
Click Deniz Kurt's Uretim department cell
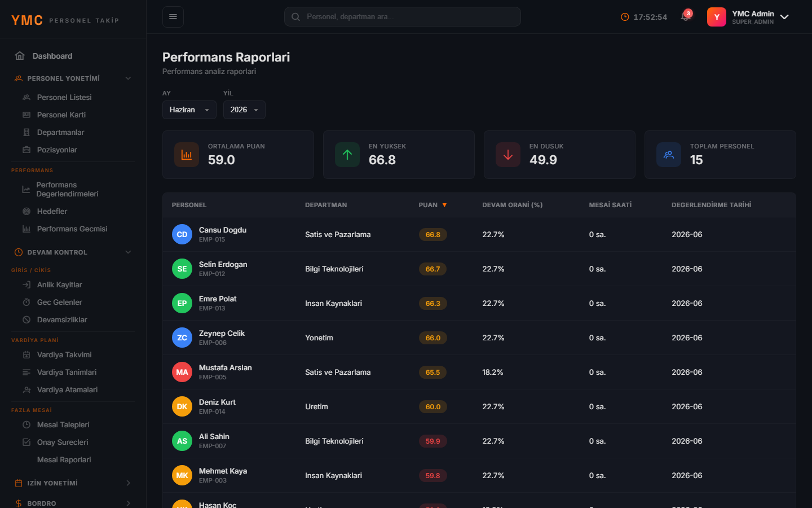[316, 406]
